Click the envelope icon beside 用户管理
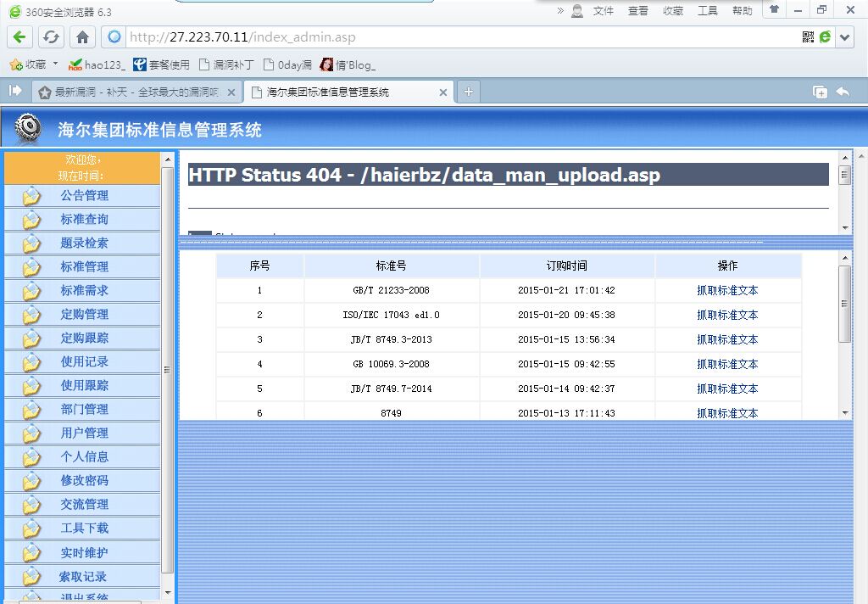 pos(31,433)
